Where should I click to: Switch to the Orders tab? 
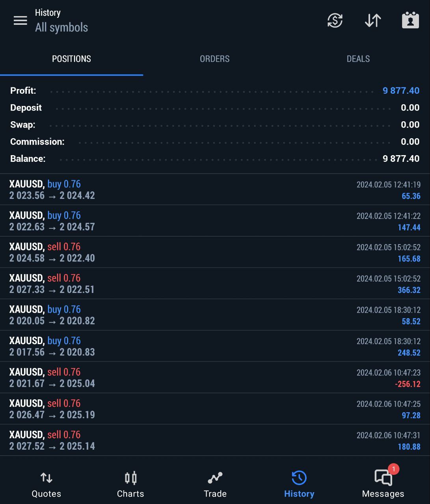click(214, 59)
